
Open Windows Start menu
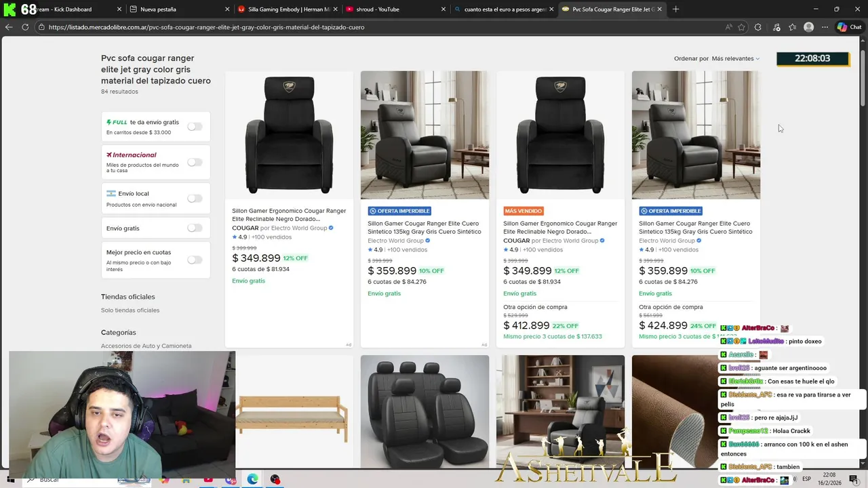pyautogui.click(x=10, y=479)
